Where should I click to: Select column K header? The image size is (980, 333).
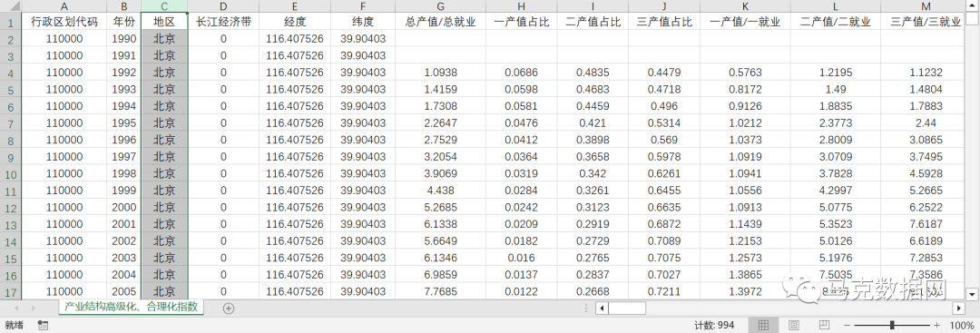745,6
